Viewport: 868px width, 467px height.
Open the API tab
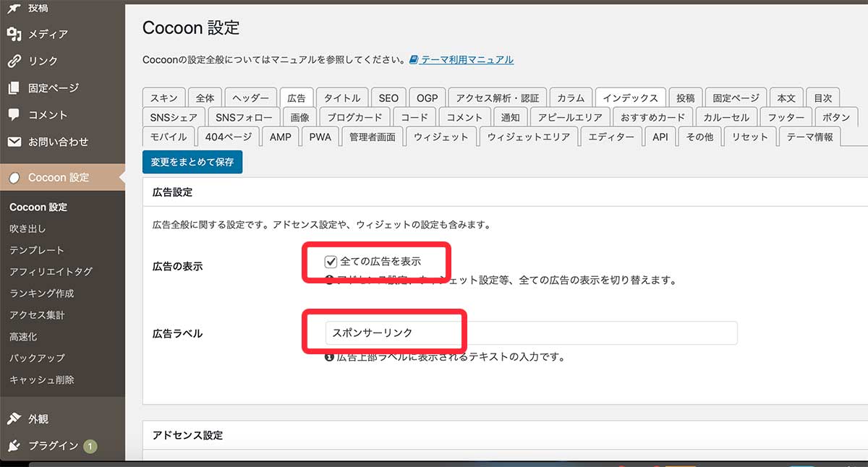[660, 137]
